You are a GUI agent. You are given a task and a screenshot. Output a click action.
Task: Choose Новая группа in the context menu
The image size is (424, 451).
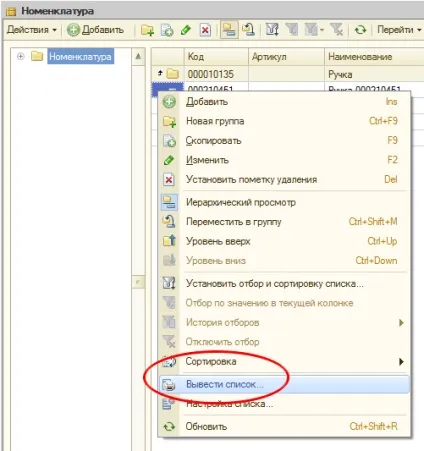pos(284,121)
